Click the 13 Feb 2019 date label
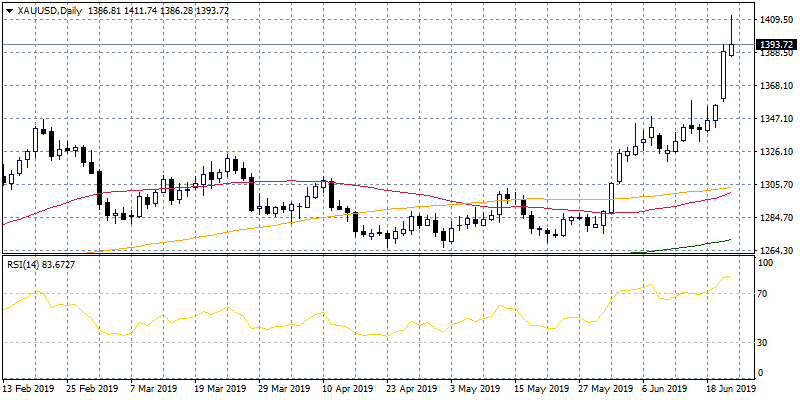The height and width of the screenshot is (400, 800). coord(26,388)
